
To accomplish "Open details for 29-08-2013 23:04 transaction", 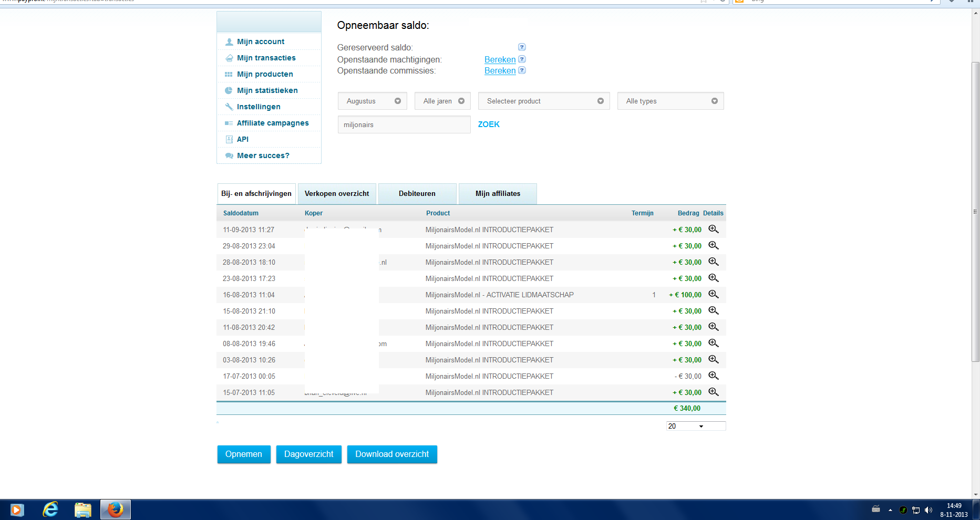I will [x=713, y=245].
